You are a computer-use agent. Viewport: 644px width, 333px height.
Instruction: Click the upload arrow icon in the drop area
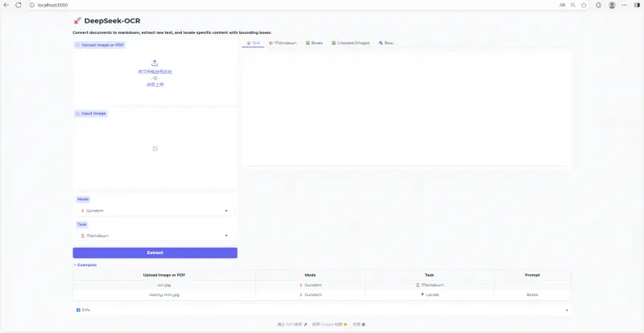click(x=155, y=63)
